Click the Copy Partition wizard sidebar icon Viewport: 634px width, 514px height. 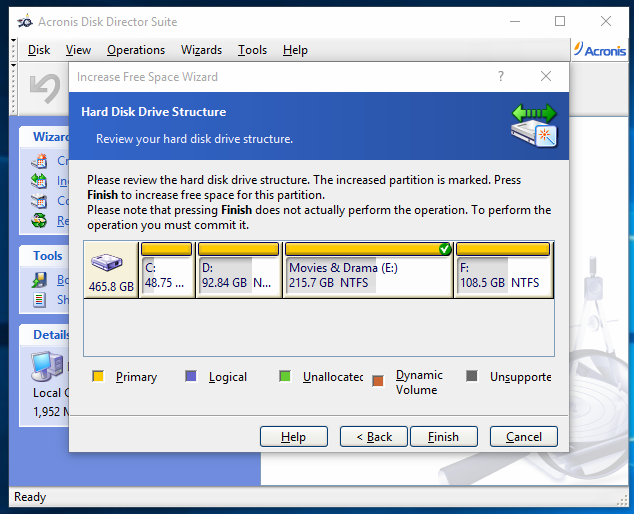coord(39,201)
